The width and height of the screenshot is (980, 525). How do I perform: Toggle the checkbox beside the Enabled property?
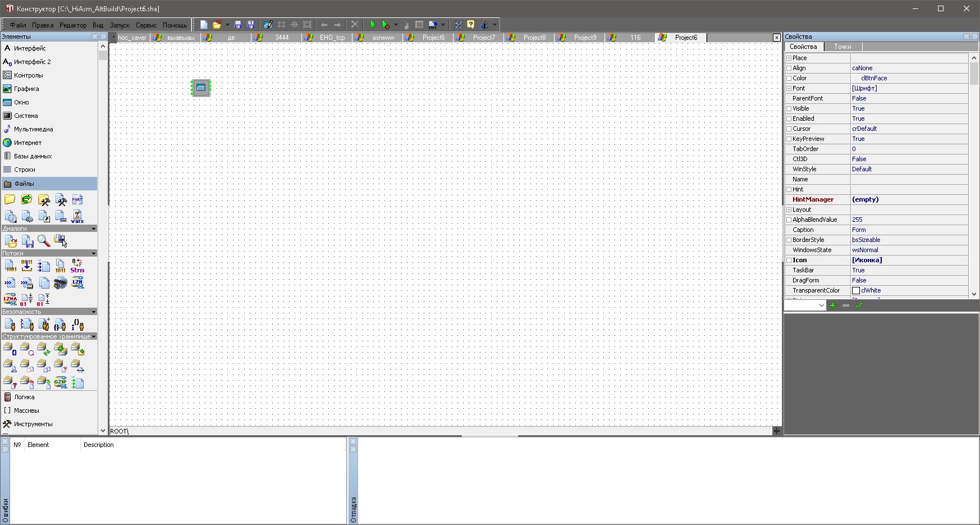click(789, 118)
